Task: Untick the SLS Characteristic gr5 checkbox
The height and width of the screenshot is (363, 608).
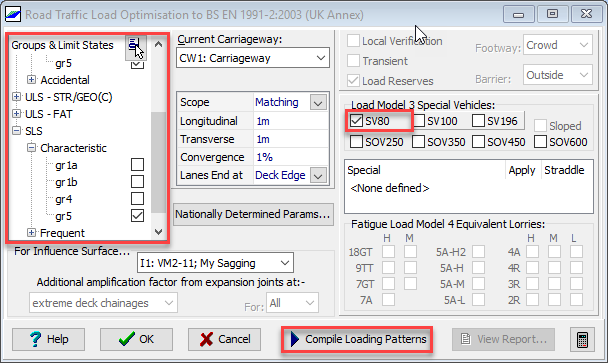Action: click(x=137, y=216)
